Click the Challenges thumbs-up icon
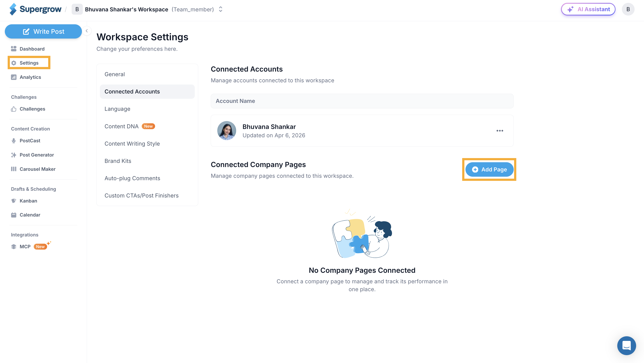The height and width of the screenshot is (363, 644). click(14, 109)
